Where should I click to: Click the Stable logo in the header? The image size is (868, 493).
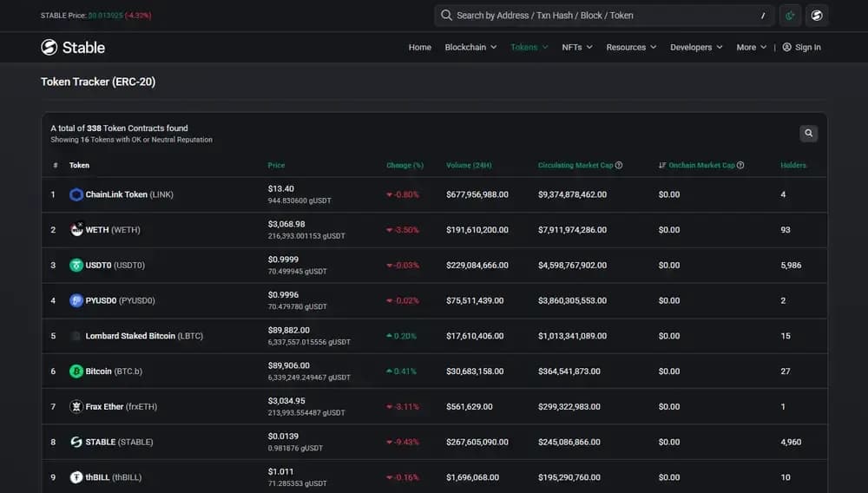tap(73, 48)
